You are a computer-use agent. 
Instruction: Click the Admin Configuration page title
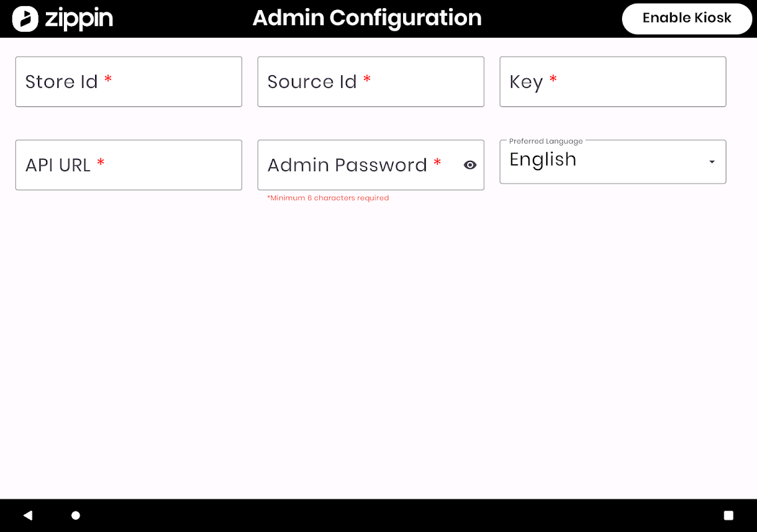click(367, 18)
